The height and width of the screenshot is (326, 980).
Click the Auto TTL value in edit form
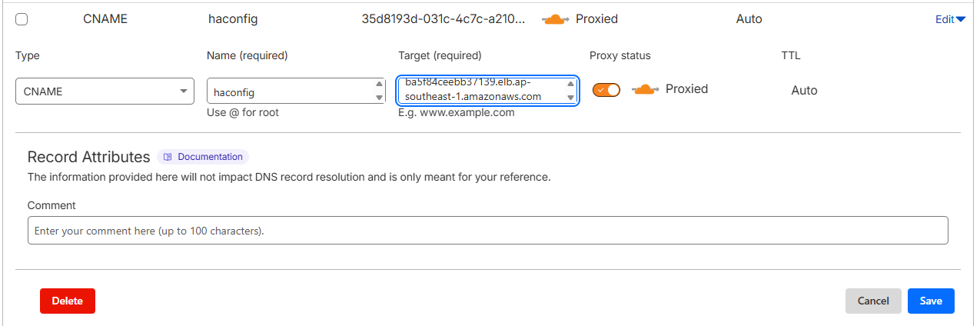[804, 91]
